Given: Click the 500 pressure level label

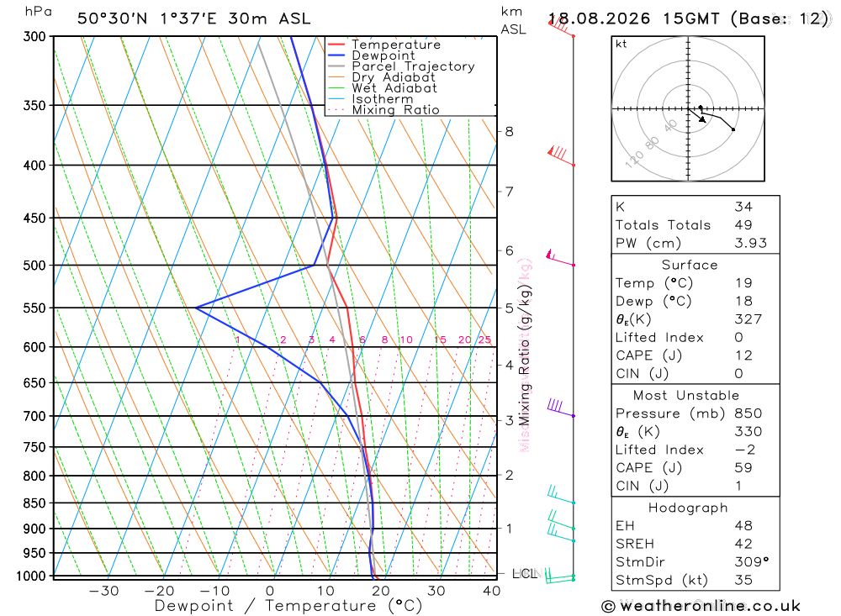Looking at the screenshot, I should click(34, 266).
